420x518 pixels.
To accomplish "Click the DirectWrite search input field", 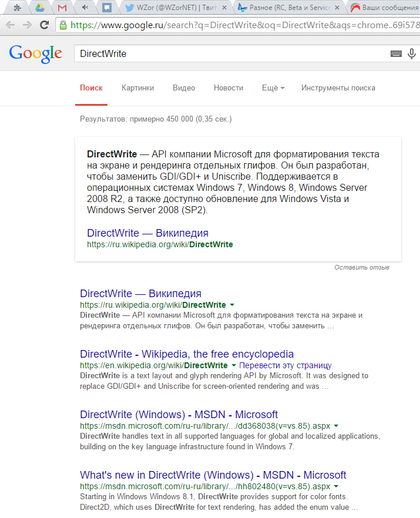I will click(x=231, y=53).
